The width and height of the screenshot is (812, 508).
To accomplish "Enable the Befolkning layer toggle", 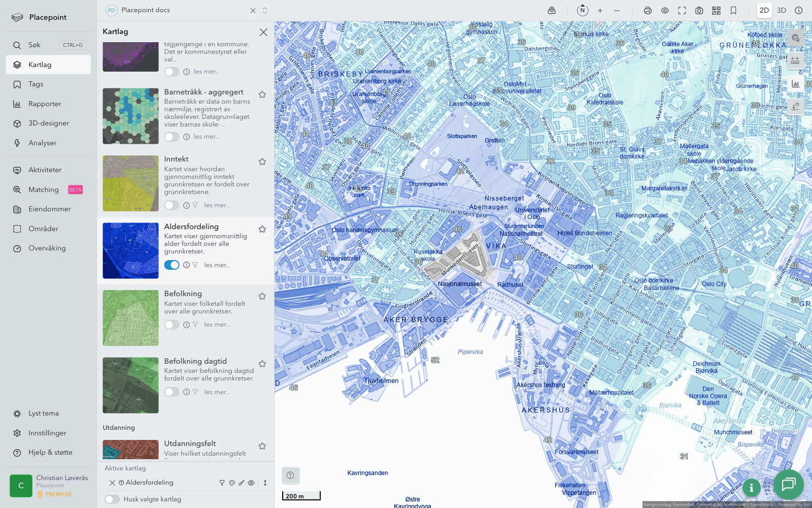I will 172,325.
